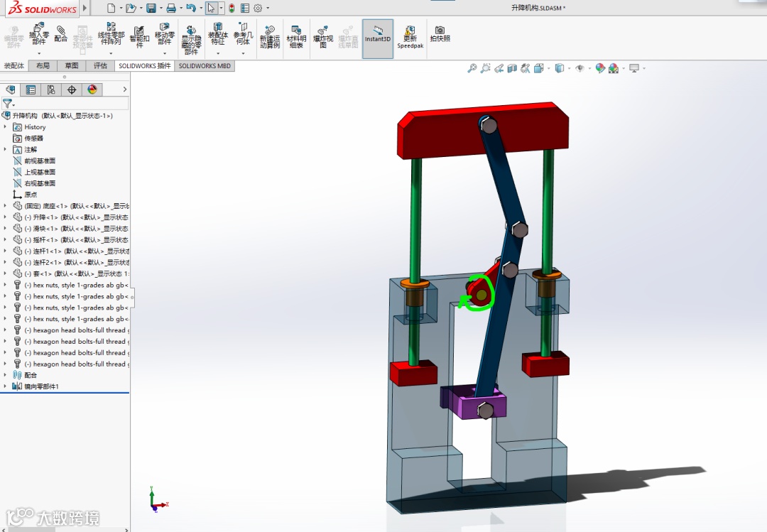The height and width of the screenshot is (532, 767).
Task: Open the View Orientation cube icon
Action: pos(538,68)
